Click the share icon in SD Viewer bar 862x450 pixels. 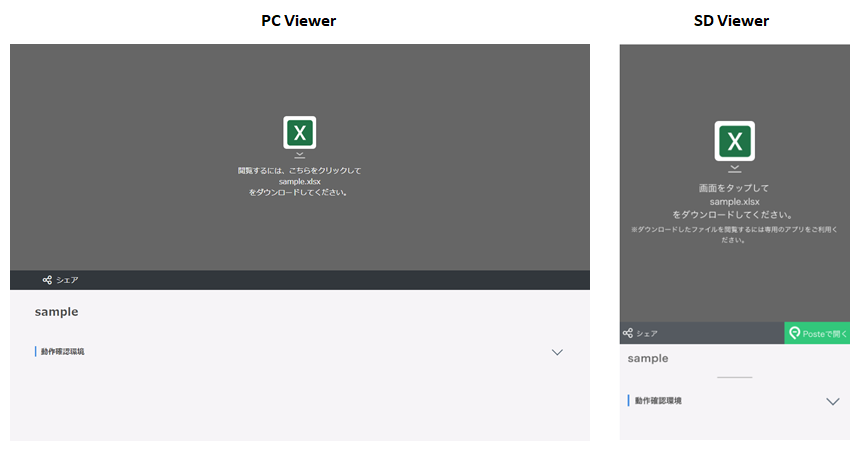pyautogui.click(x=628, y=333)
